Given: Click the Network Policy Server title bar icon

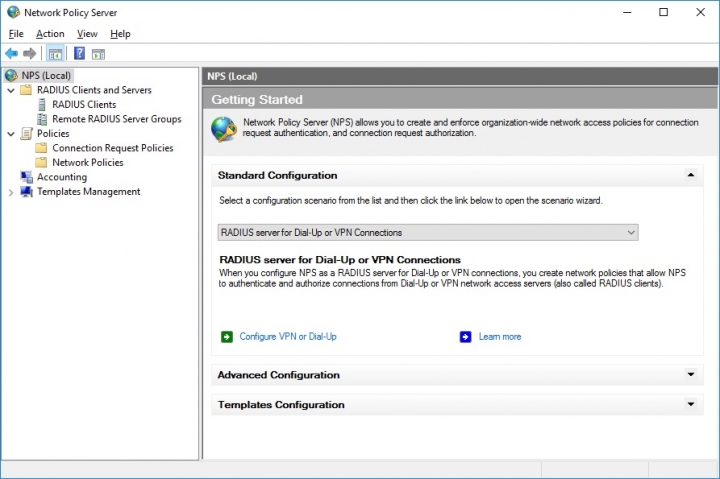Looking at the screenshot, I should click(13, 12).
